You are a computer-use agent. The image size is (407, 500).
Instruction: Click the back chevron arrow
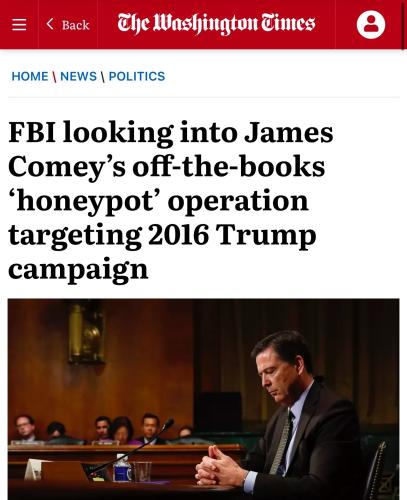[x=50, y=24]
